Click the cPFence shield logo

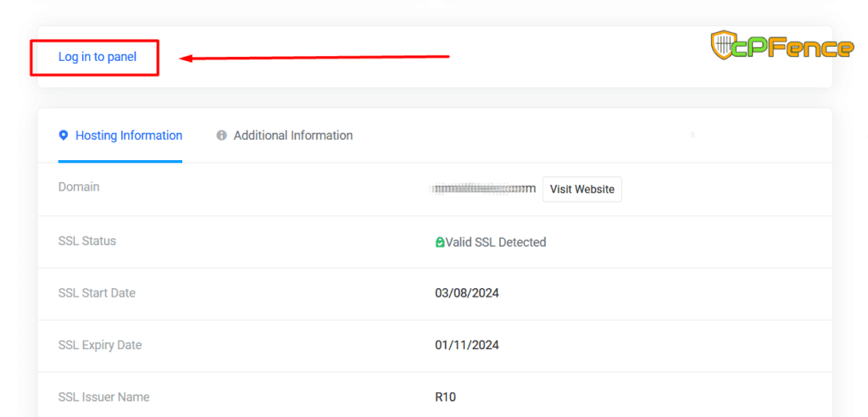[725, 45]
